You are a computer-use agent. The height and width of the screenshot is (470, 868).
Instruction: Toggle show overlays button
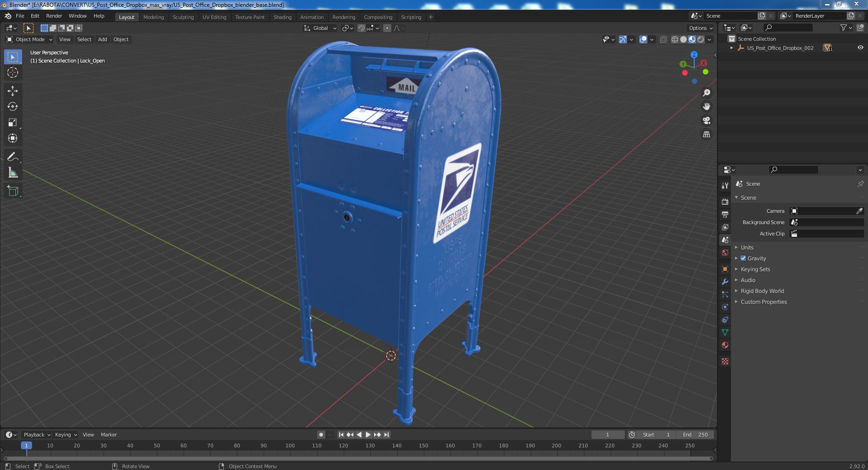click(643, 40)
